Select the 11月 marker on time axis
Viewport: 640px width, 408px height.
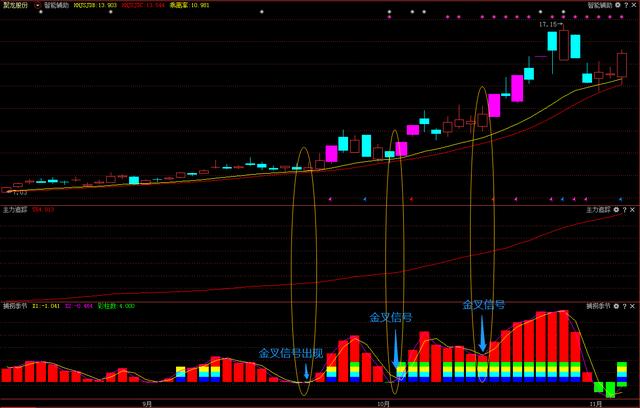596,404
